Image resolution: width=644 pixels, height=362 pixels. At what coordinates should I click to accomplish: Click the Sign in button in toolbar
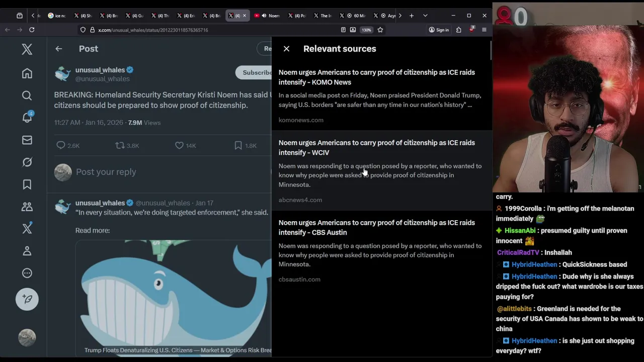(x=439, y=30)
